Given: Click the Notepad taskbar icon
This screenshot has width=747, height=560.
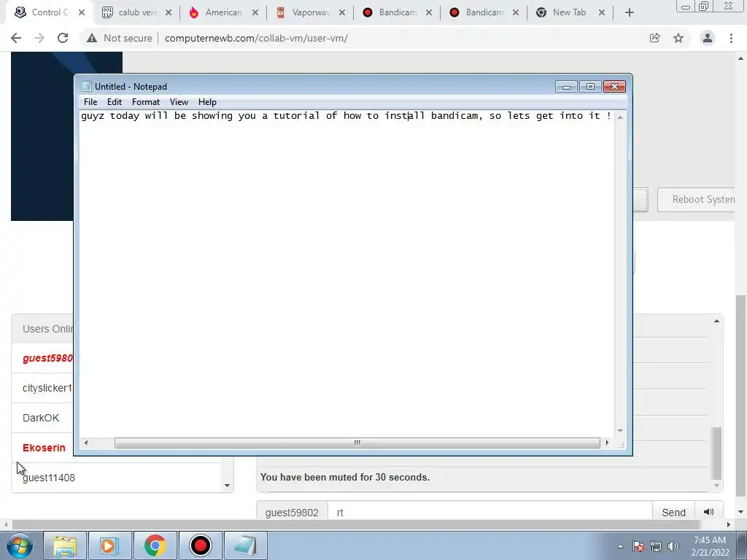Looking at the screenshot, I should 245,545.
